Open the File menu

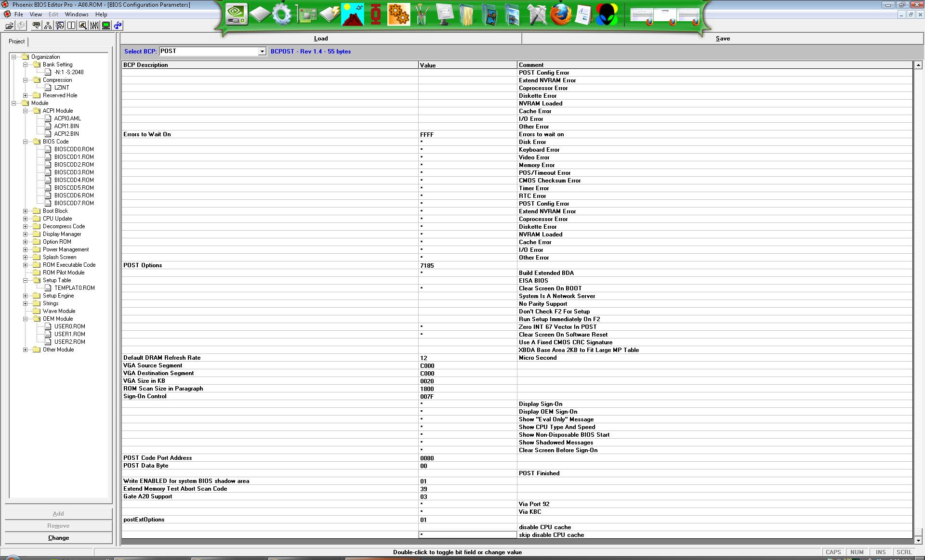pos(19,14)
